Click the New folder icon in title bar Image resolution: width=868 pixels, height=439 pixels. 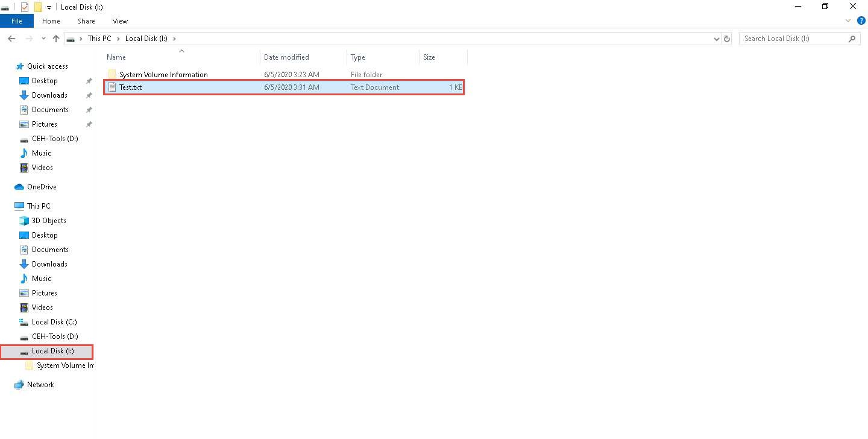pyautogui.click(x=38, y=7)
